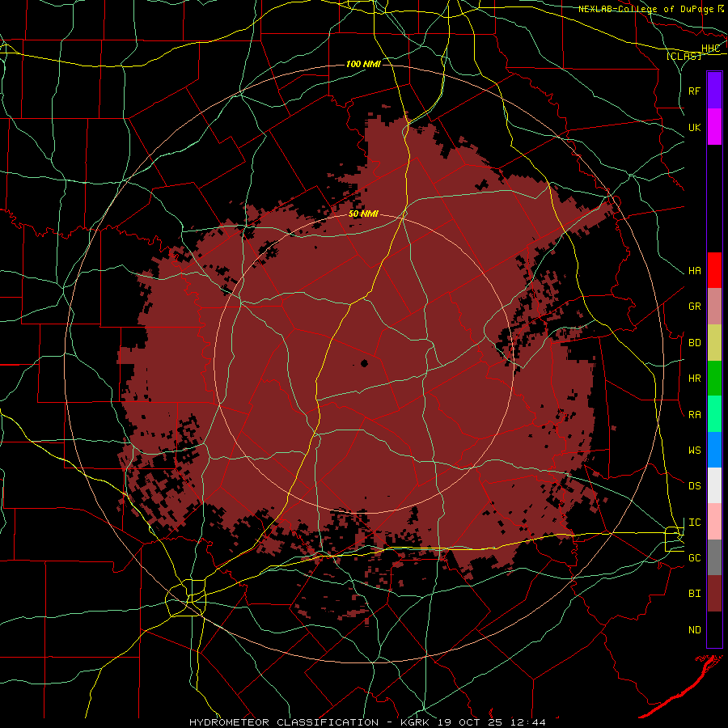This screenshot has height=728, width=728.
Task: Click the DS legend label
Action: [x=695, y=486]
